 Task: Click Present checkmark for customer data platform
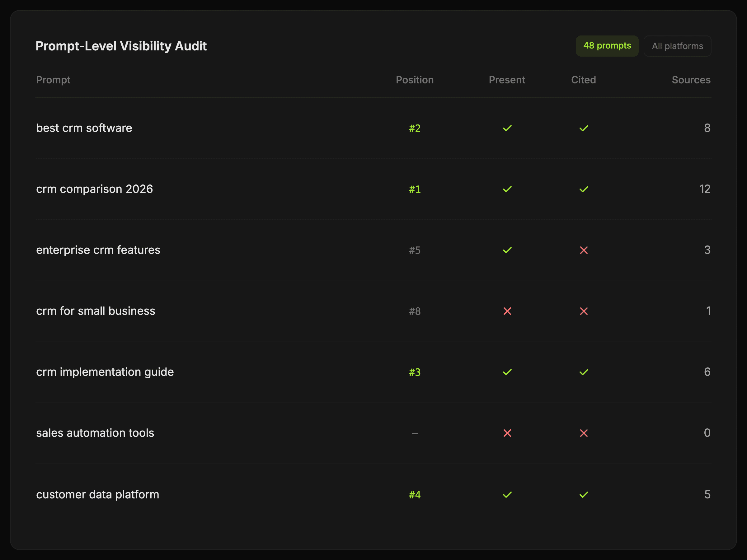point(507,495)
